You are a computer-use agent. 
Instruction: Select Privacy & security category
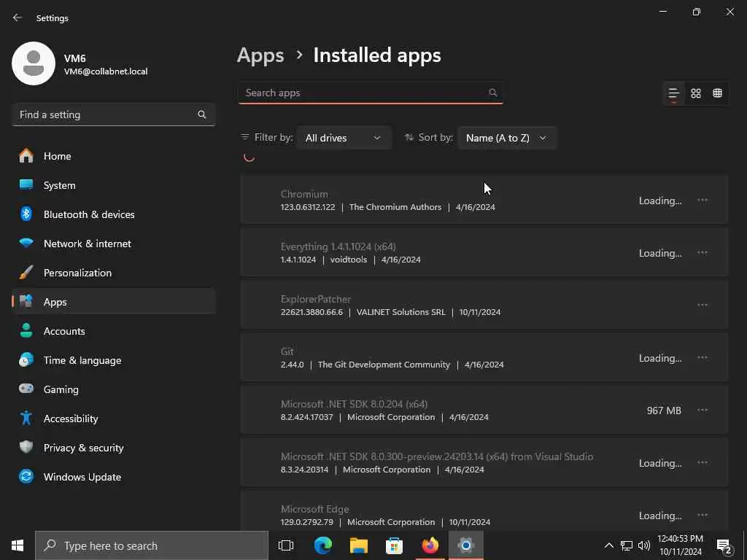(83, 448)
